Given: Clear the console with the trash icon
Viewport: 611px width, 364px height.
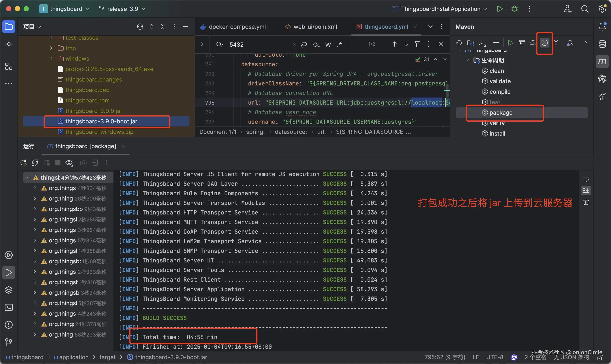Looking at the screenshot, I should (x=586, y=202).
